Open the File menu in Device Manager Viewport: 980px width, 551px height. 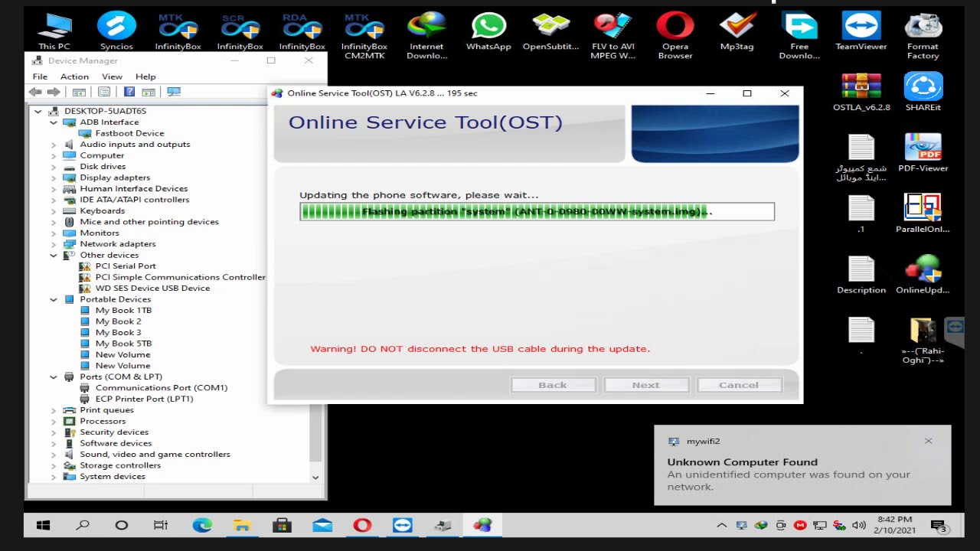(40, 77)
